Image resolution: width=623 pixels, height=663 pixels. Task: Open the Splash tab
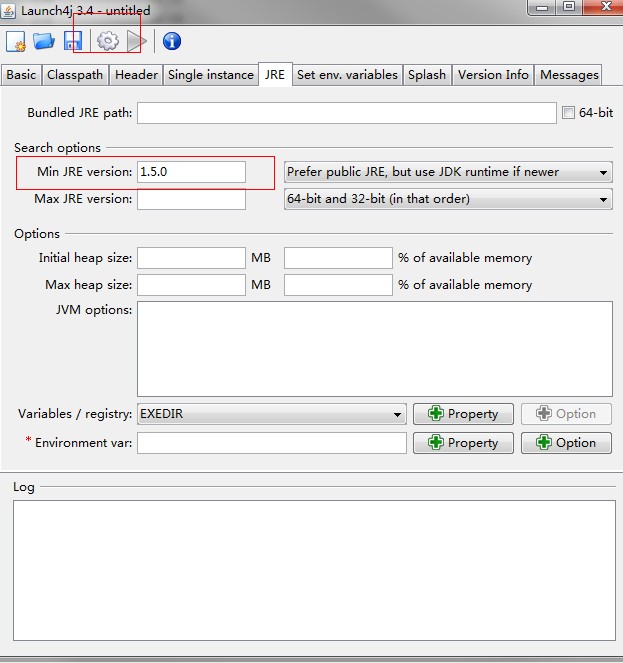[x=427, y=75]
